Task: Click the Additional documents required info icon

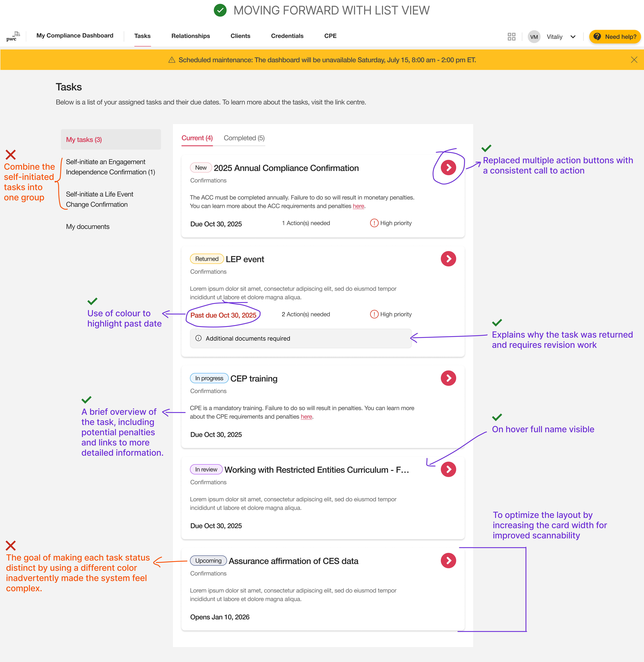Action: point(199,338)
